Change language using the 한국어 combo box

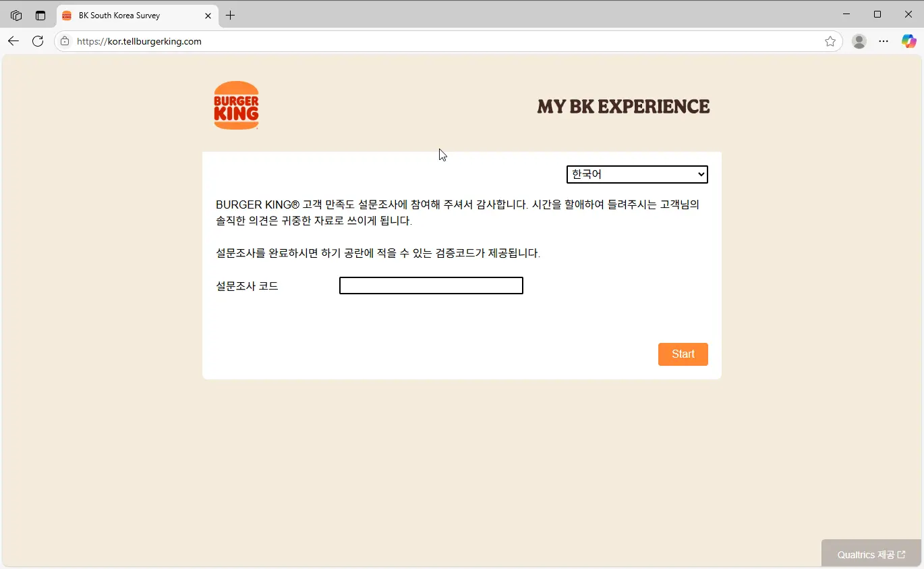[636, 174]
